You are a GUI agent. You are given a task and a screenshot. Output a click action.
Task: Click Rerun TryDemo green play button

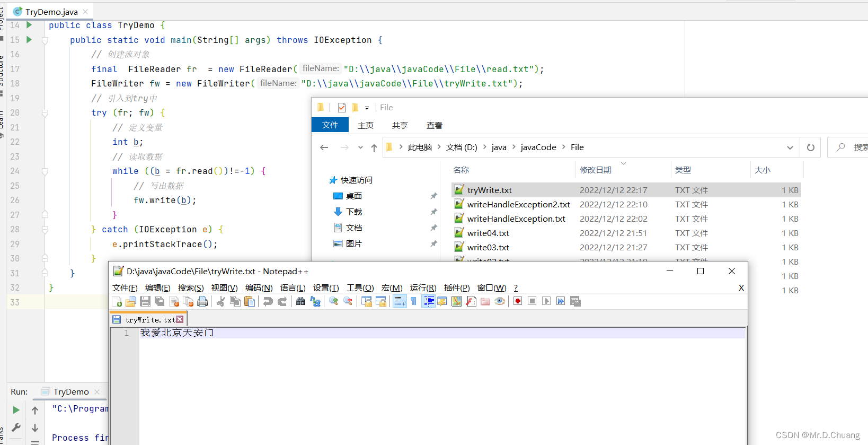tap(16, 410)
